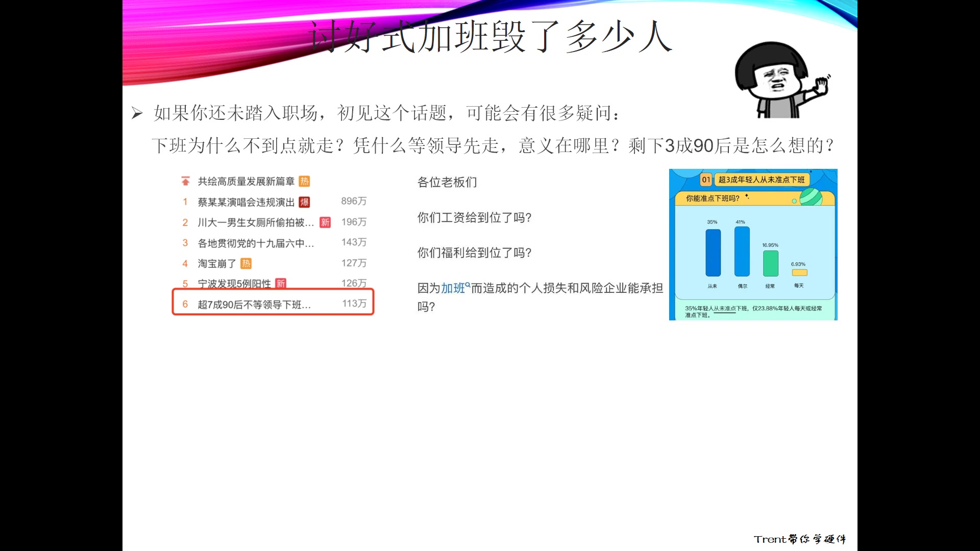Screen dimensions: 980x551
Task: Click the Trent带你学硬件 signature text
Action: point(800,539)
